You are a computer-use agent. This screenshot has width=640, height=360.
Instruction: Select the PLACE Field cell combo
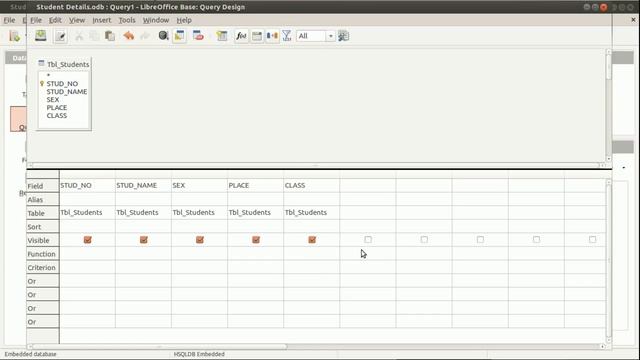256,185
